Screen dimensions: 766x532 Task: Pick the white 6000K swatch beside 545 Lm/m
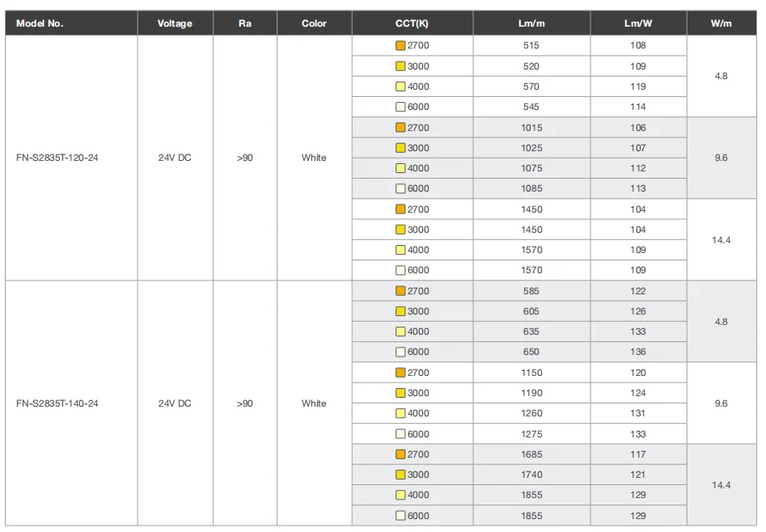[x=400, y=107]
